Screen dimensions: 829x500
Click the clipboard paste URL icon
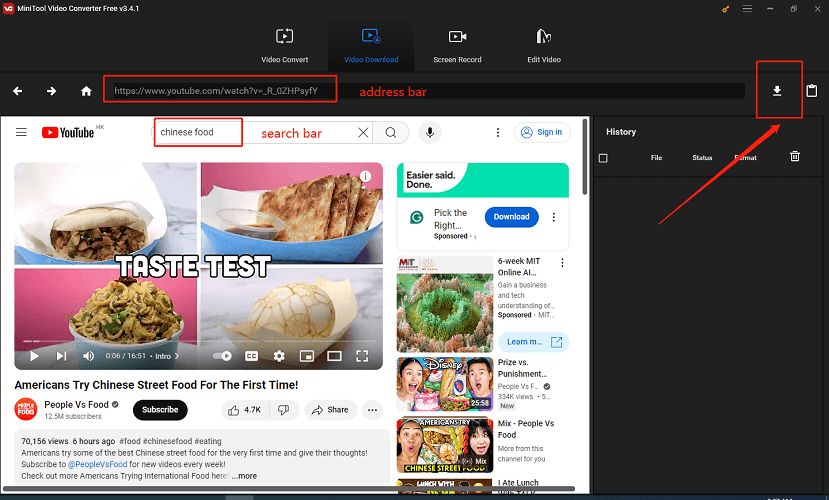coord(812,90)
